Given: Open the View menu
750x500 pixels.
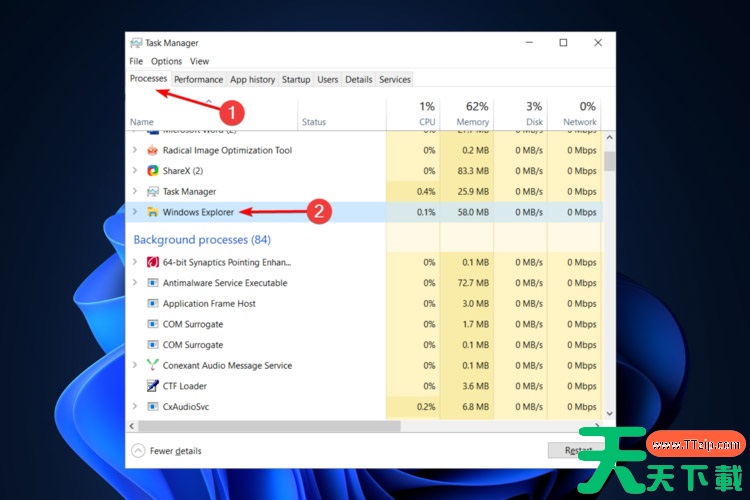Looking at the screenshot, I should click(x=199, y=61).
